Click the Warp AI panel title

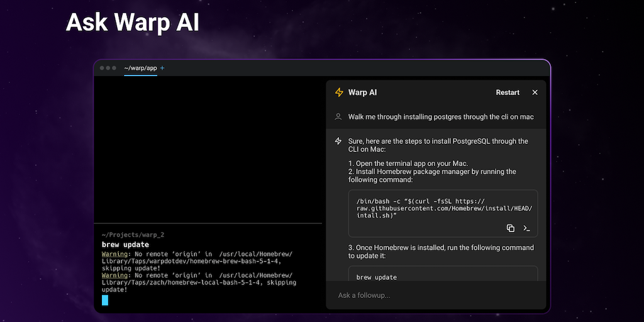pos(363,92)
